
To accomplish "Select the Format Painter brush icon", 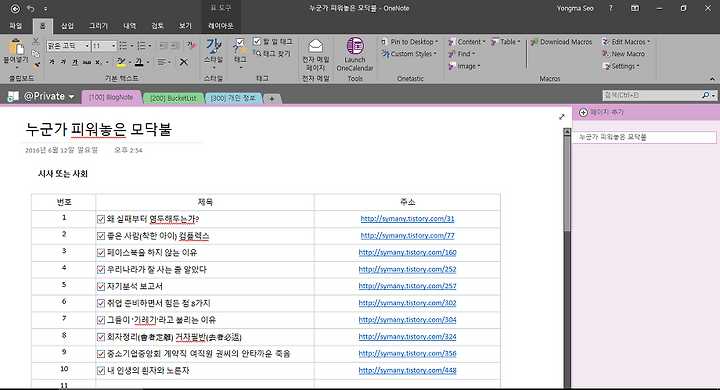I will tap(36, 65).
